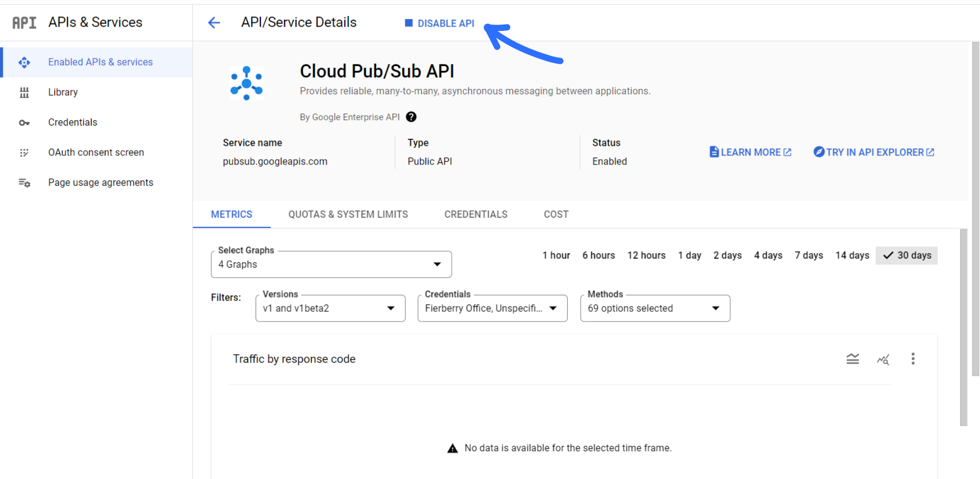The width and height of the screenshot is (980, 479).
Task: Open the Methods filter dropdown
Action: coord(655,309)
